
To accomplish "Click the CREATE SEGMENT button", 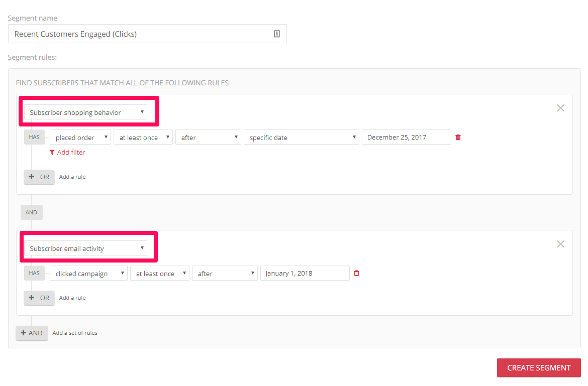I will click(x=539, y=367).
